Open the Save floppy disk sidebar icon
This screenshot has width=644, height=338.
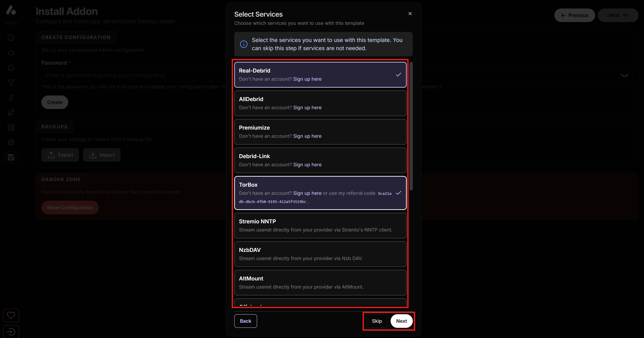tap(11, 157)
